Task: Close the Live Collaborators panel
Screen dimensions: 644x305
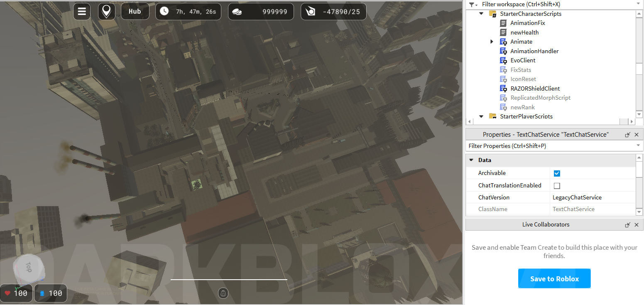Action: point(637,225)
